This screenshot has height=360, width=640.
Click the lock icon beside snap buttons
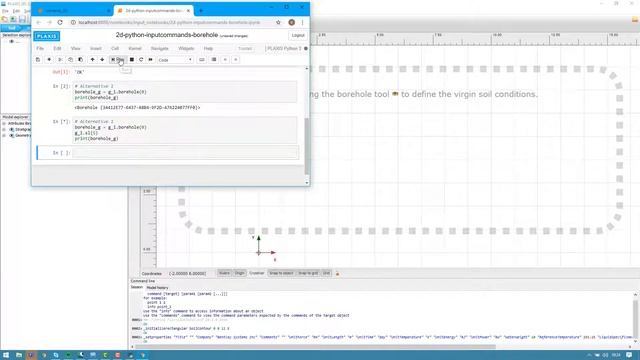[x=338, y=273]
